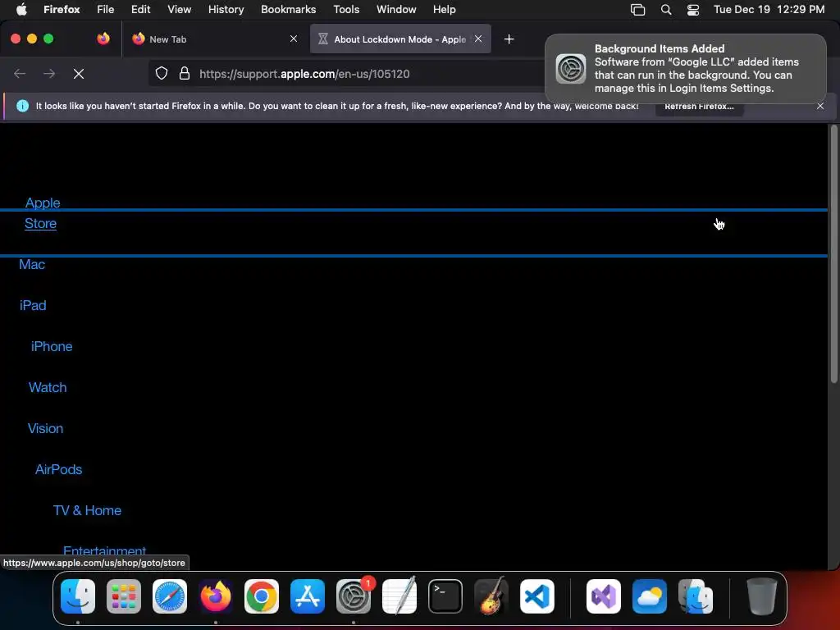
Task: Open Launchpad in the Dock
Action: [124, 596]
